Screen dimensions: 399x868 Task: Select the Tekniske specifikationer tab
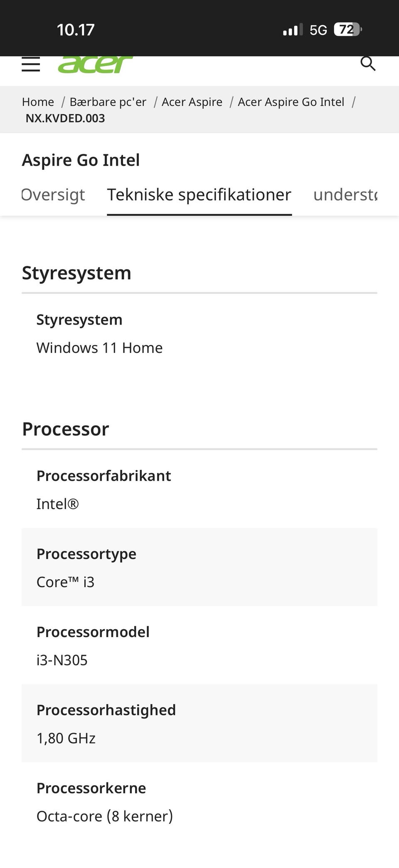click(199, 195)
